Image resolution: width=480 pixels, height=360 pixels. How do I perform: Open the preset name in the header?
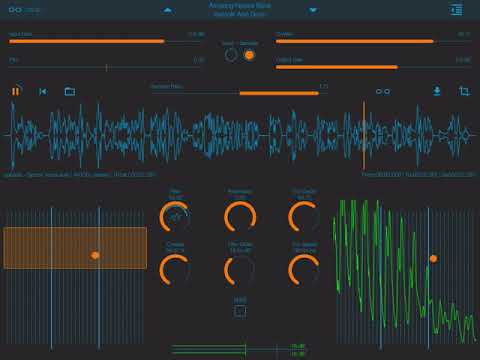(x=240, y=10)
